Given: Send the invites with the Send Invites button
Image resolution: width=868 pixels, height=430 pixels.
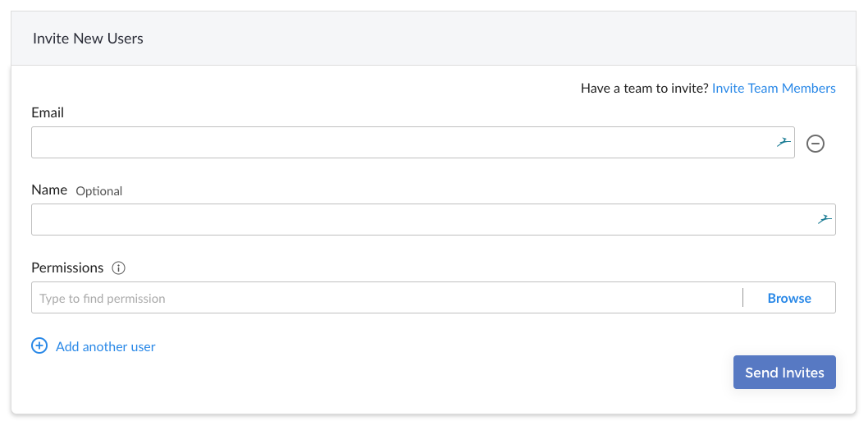Looking at the screenshot, I should click(x=784, y=372).
